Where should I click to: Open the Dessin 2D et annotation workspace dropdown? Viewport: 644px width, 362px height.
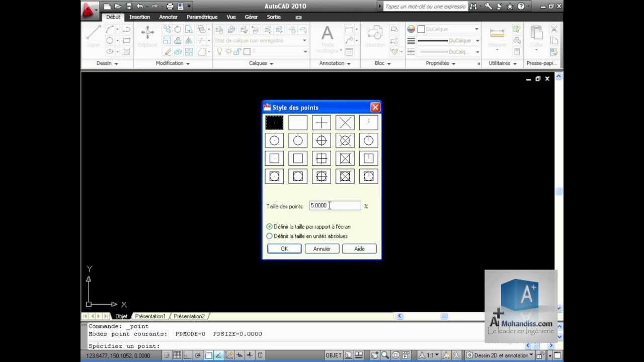pos(499,355)
